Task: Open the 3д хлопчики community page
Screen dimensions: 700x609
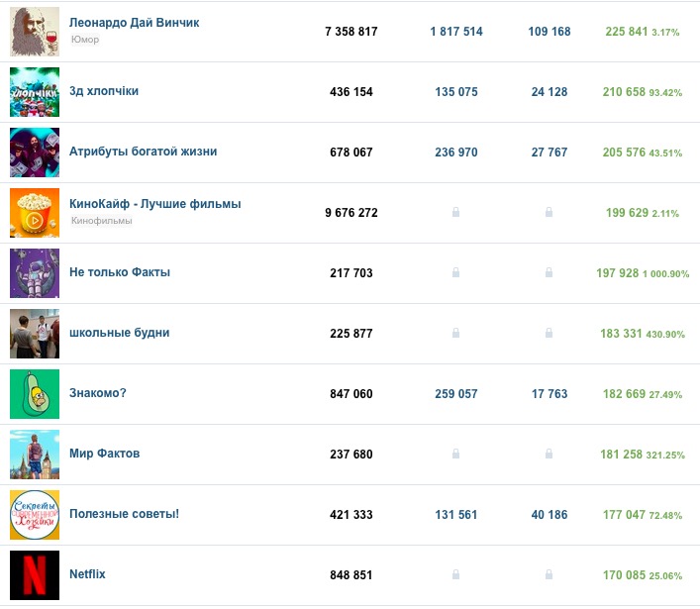Action: click(104, 91)
